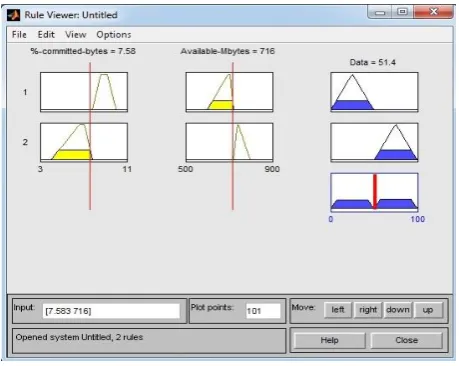Minimize the Rule Viewer window
Screen dimensions: 459x366
click(380, 12)
